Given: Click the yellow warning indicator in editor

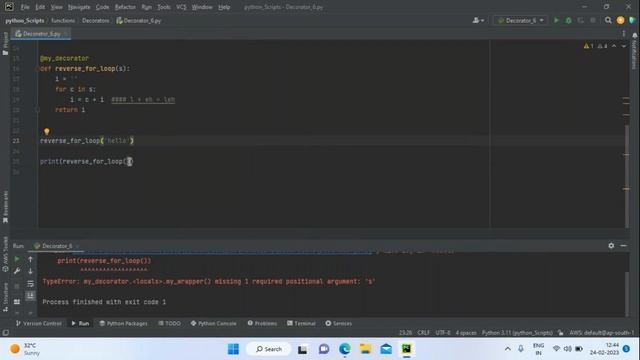Looking at the screenshot, I should pos(589,46).
